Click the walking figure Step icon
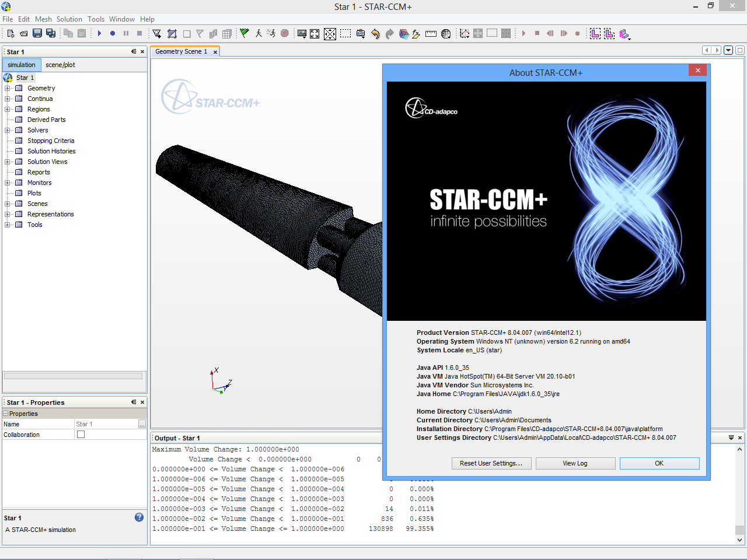 (x=259, y=33)
